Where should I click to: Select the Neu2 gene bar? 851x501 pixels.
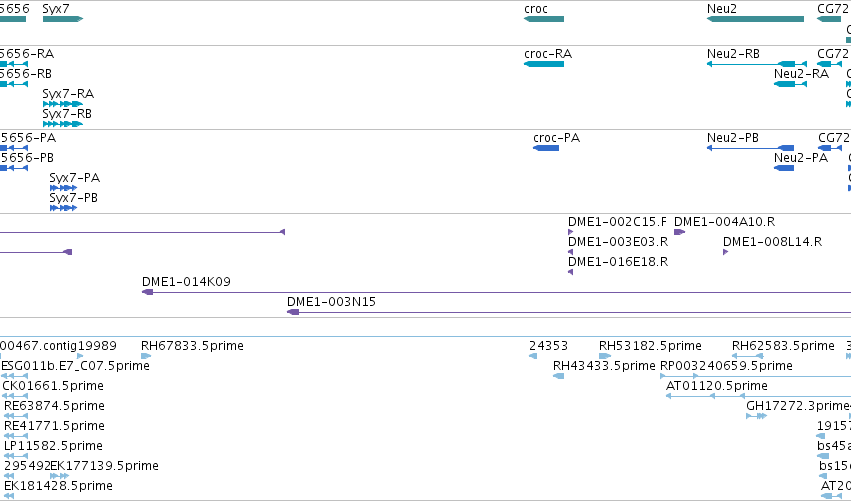click(x=755, y=19)
